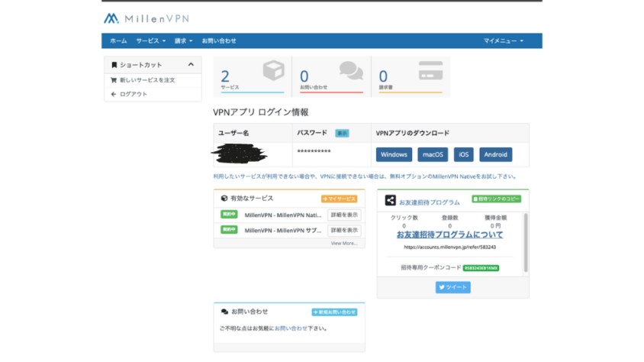This screenshot has width=644, height=362.
Task: Click the referral panel vertical scrollbar
Action: pos(525,243)
